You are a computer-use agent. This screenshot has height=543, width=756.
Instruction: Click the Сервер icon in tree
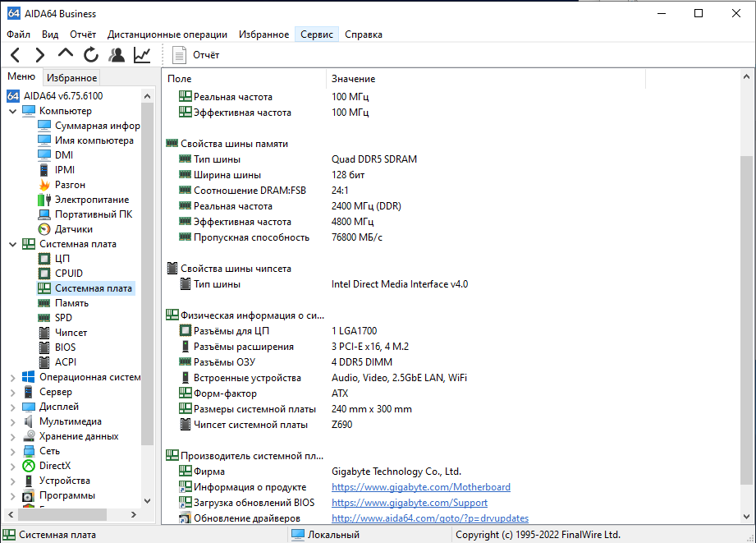(29, 392)
